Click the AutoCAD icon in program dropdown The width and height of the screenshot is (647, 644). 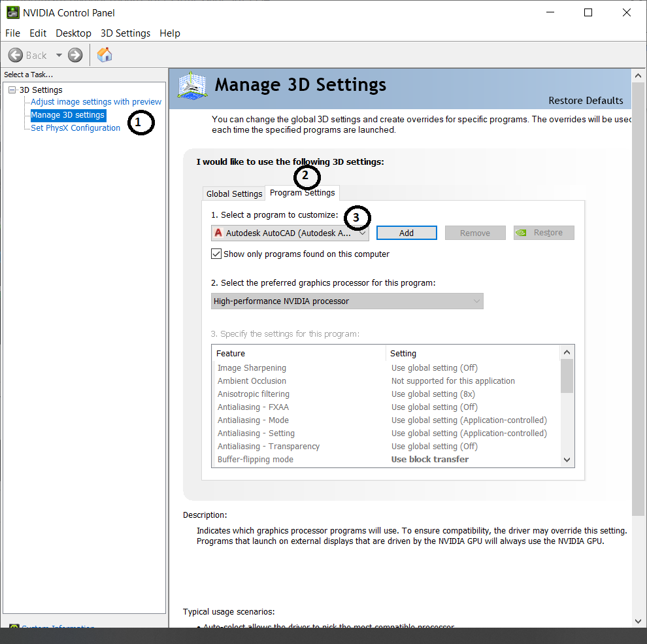(218, 233)
